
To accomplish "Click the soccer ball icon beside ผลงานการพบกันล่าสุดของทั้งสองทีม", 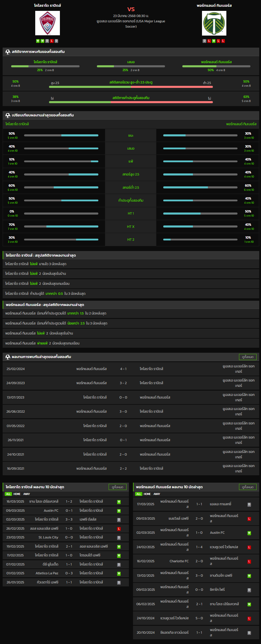I will [x=8, y=357].
